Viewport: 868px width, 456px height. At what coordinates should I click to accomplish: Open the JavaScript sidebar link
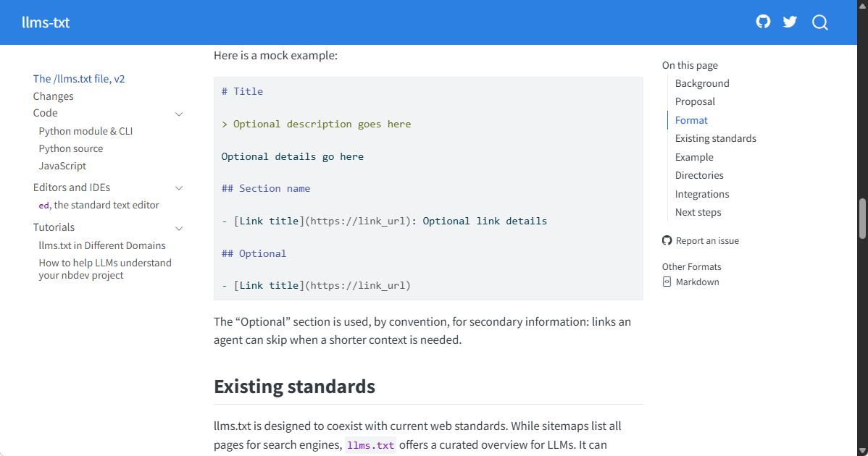(x=62, y=166)
